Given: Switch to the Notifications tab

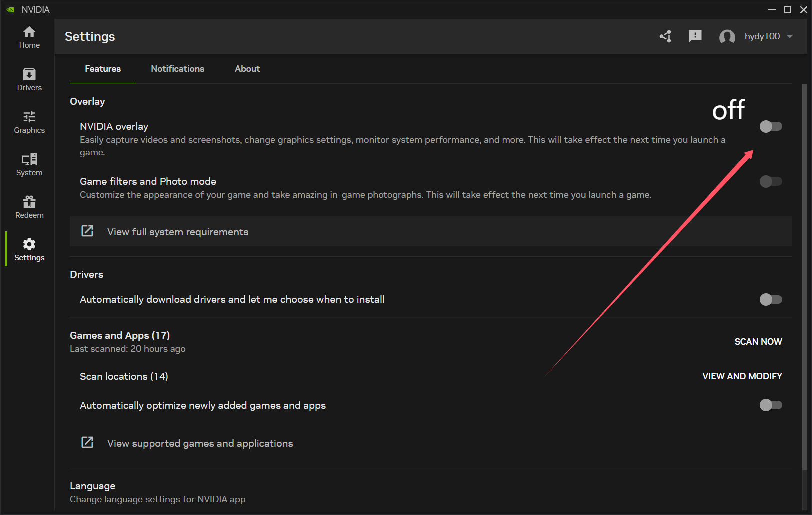Looking at the screenshot, I should click(178, 69).
